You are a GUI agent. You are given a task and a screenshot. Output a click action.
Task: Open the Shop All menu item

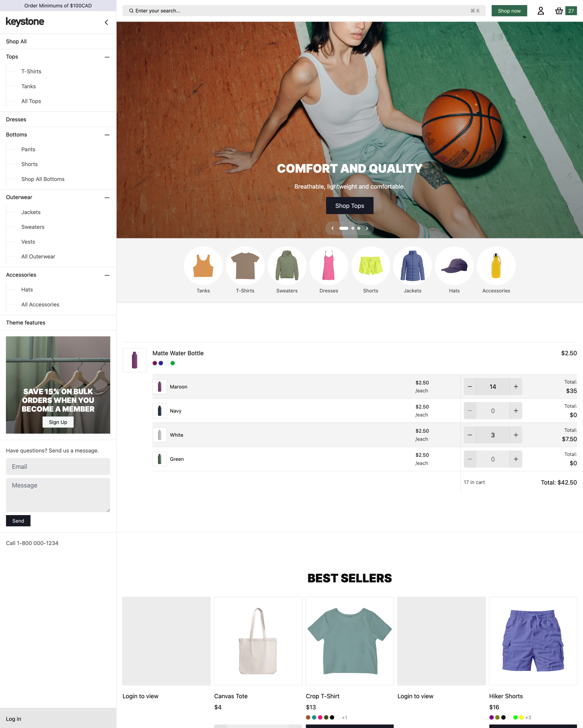pos(15,41)
